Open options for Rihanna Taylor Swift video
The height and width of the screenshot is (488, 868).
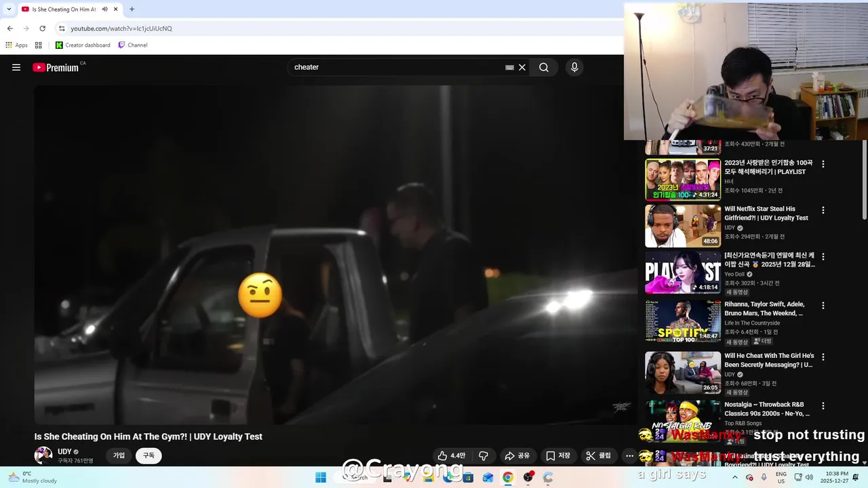[823, 306]
